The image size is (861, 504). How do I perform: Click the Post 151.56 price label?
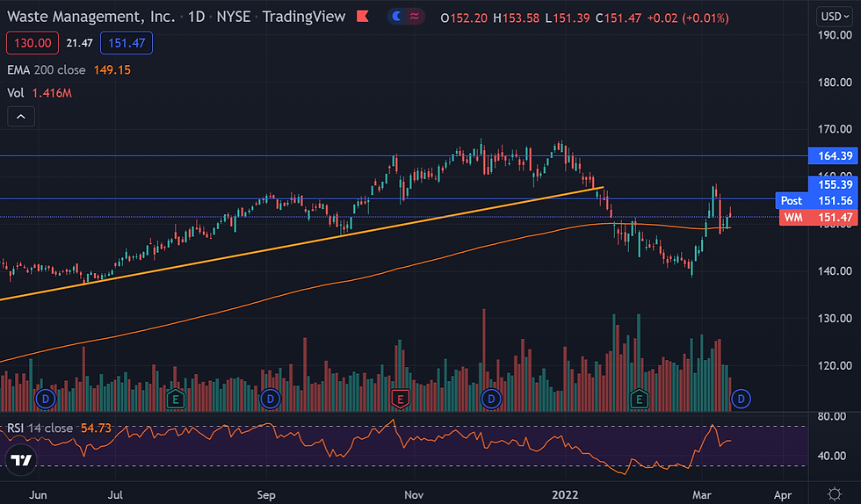click(x=816, y=200)
